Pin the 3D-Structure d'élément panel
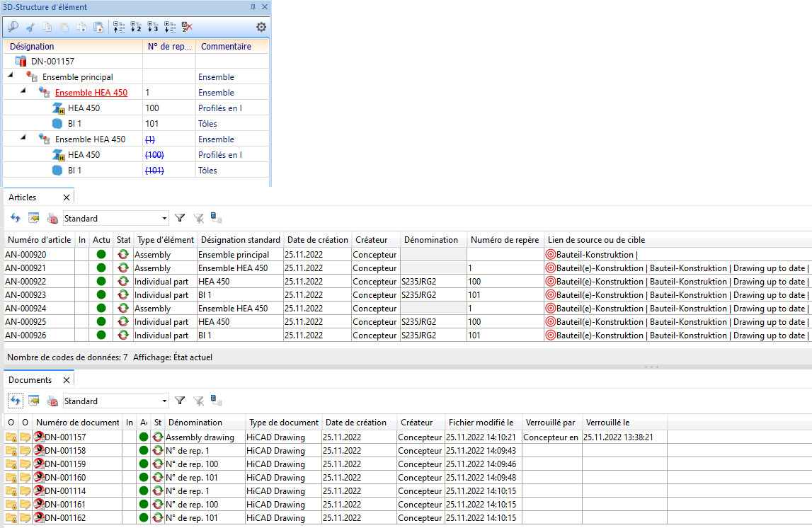 pyautogui.click(x=253, y=7)
